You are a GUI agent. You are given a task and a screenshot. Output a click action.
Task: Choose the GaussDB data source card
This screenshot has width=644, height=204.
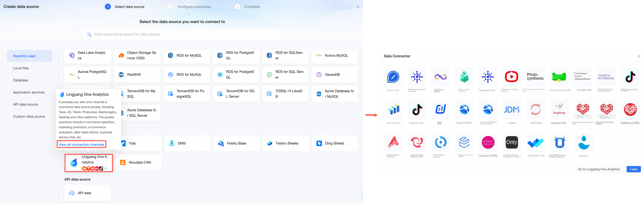pos(335,74)
